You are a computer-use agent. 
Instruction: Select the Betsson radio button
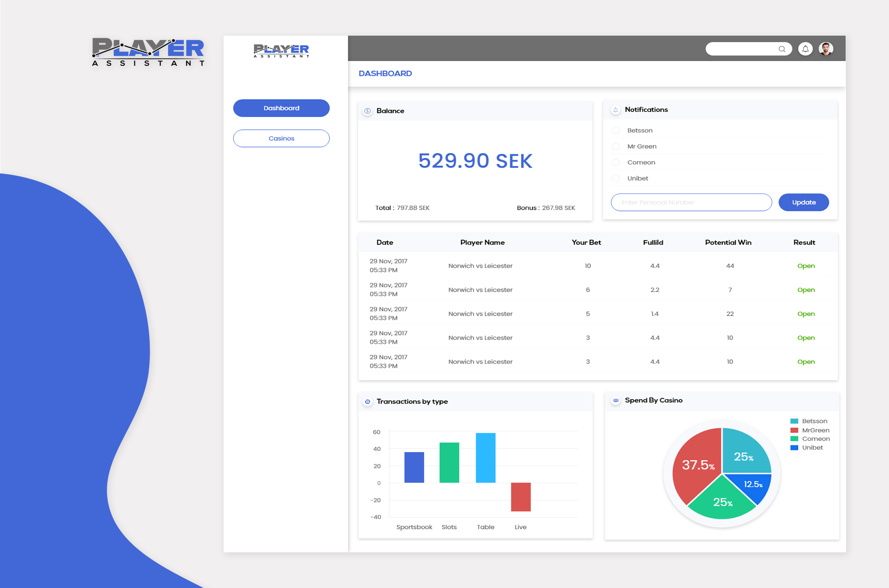(616, 130)
